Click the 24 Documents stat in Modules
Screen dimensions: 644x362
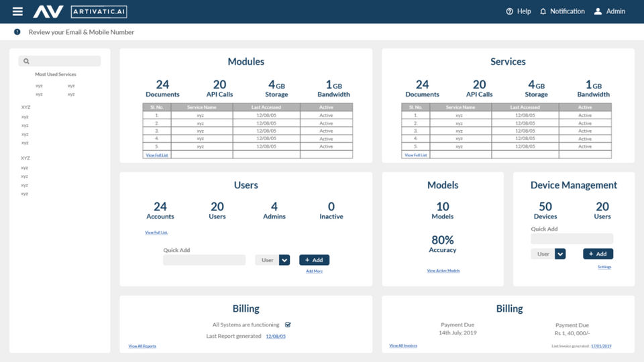(x=162, y=88)
